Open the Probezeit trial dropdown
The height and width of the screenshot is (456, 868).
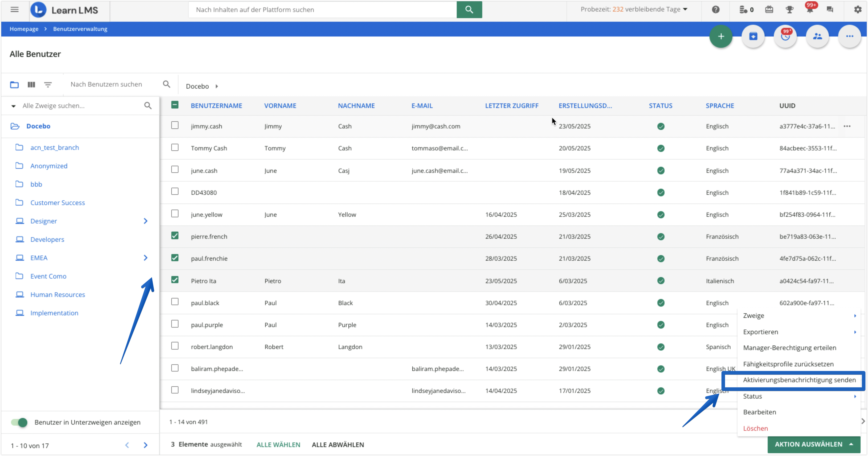tap(634, 9)
